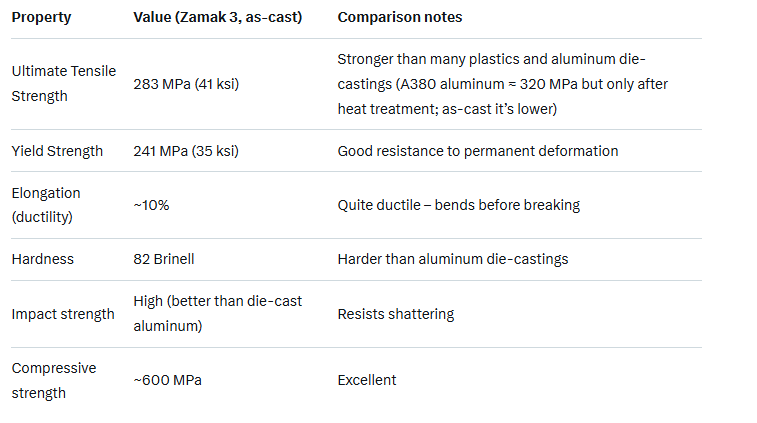Click the Property column header
This screenshot has width=757, height=423.
(x=40, y=18)
